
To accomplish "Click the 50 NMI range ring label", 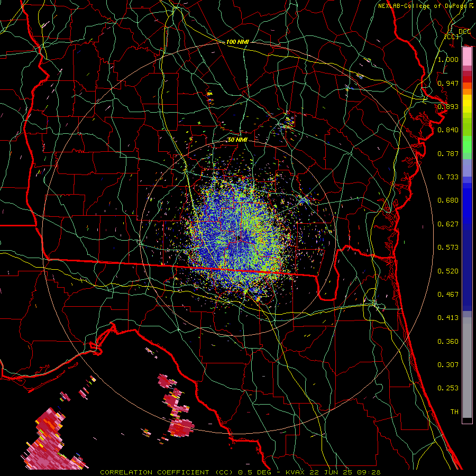I will click(237, 140).
